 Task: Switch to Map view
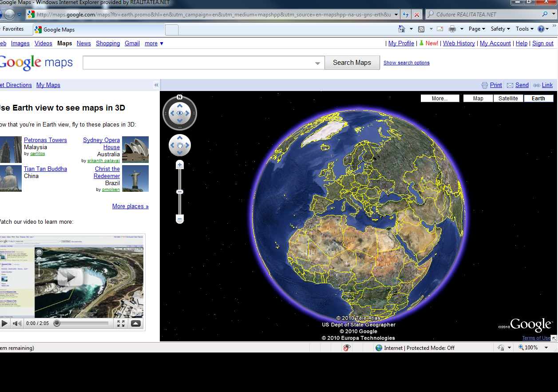pyautogui.click(x=478, y=99)
